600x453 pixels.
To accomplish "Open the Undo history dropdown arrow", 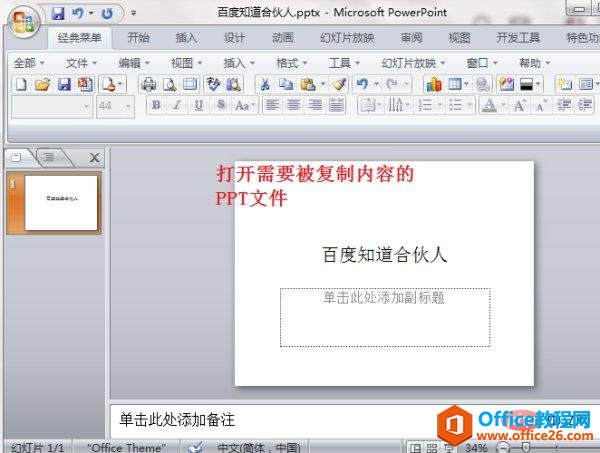I will coord(377,84).
